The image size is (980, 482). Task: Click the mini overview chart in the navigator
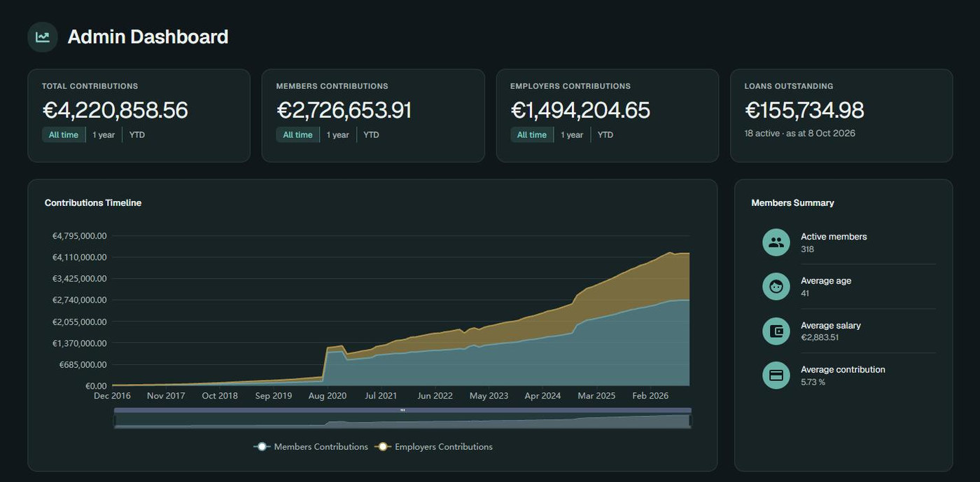click(402, 421)
